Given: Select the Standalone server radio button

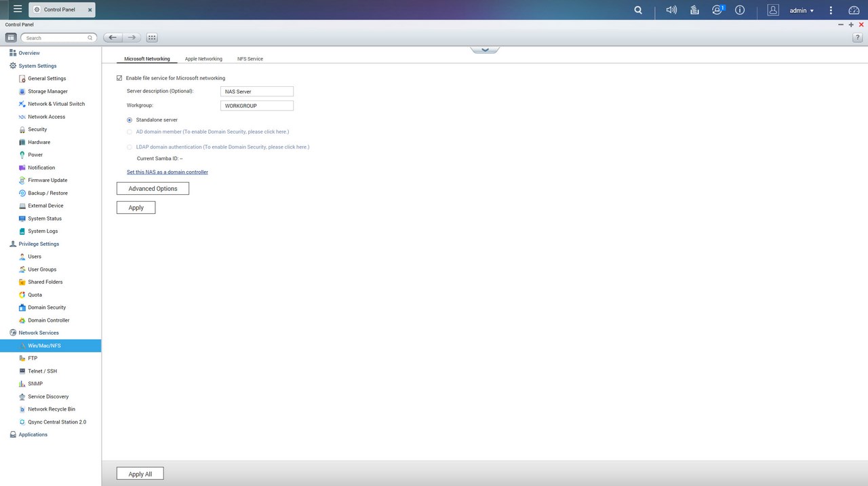Looking at the screenshot, I should point(130,120).
